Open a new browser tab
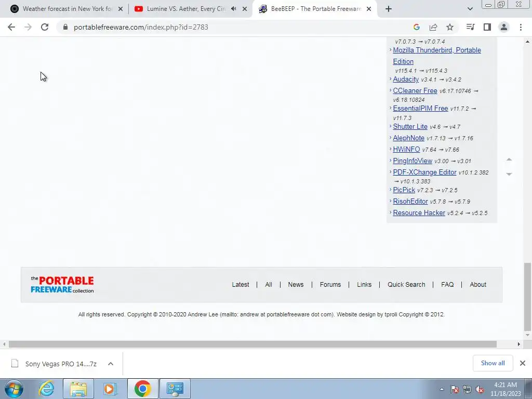The image size is (532, 399). pos(389,9)
